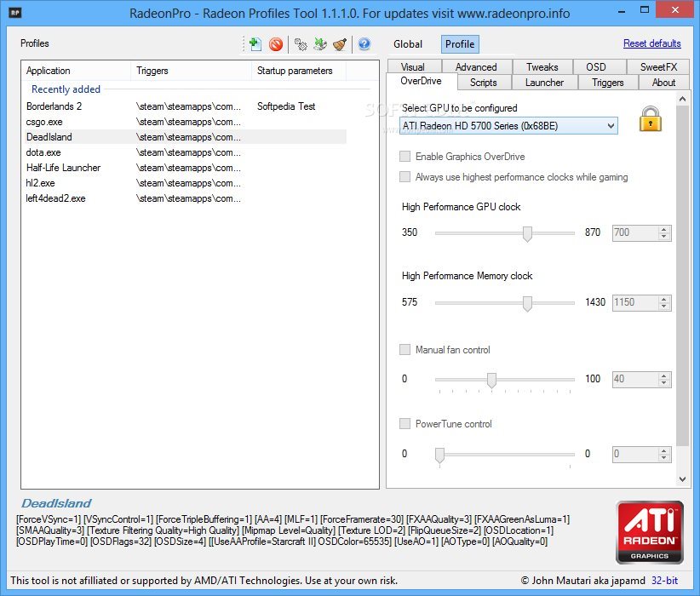
Task: Maximize the RadeonPro window
Action: [x=644, y=10]
